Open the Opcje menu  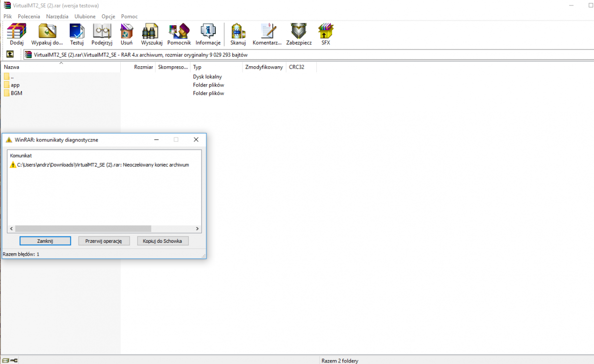pos(108,16)
